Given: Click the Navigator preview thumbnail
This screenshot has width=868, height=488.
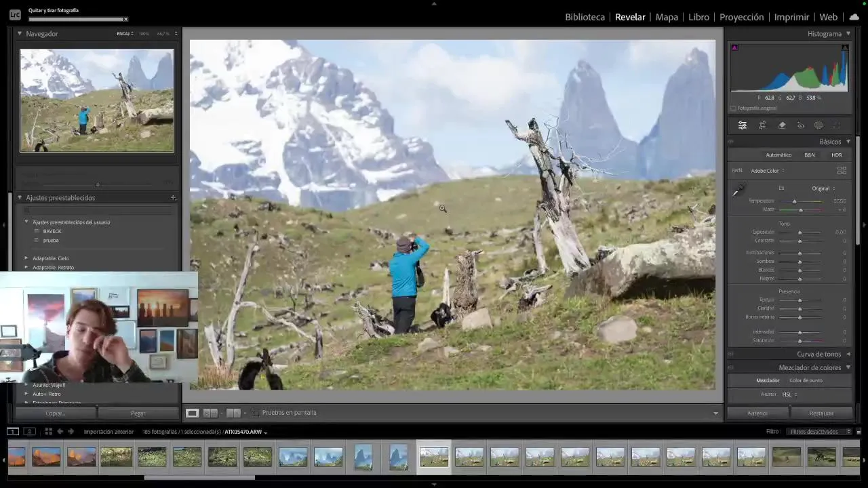Looking at the screenshot, I should coord(97,100).
